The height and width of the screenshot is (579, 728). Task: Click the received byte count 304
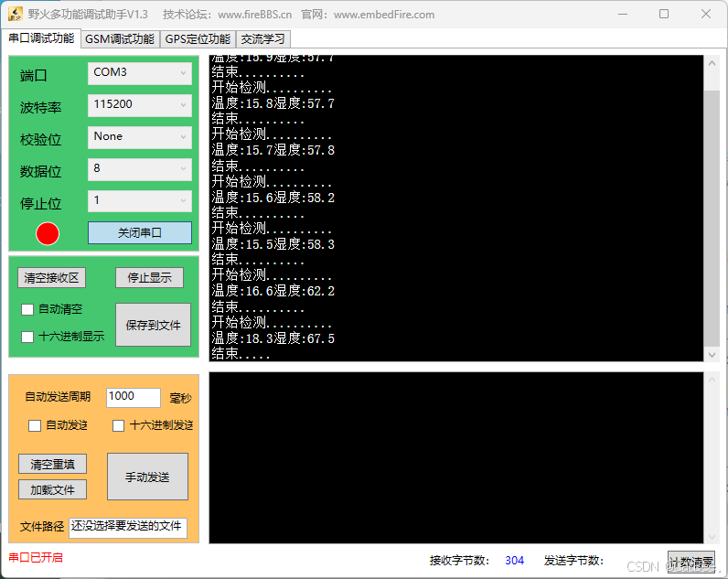pyautogui.click(x=514, y=561)
